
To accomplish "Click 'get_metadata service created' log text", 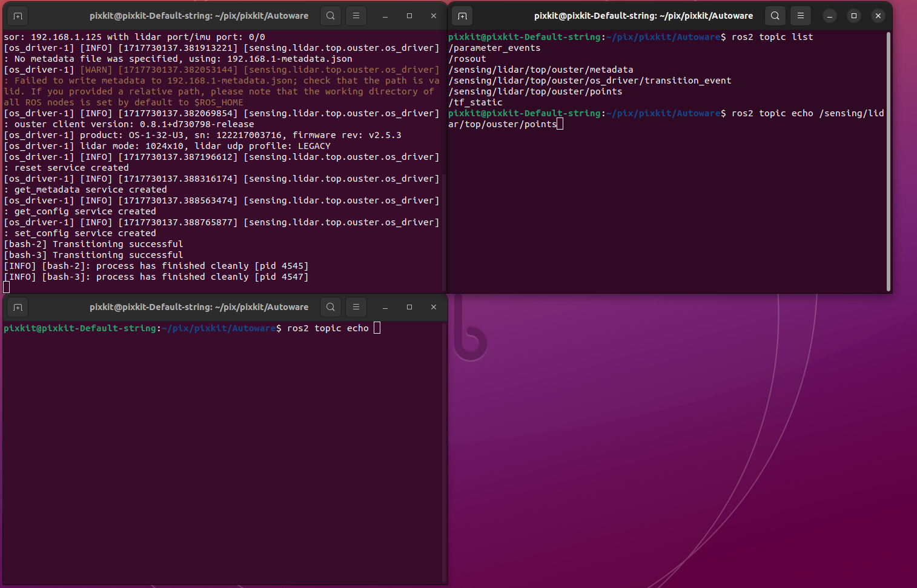I will pyautogui.click(x=91, y=190).
